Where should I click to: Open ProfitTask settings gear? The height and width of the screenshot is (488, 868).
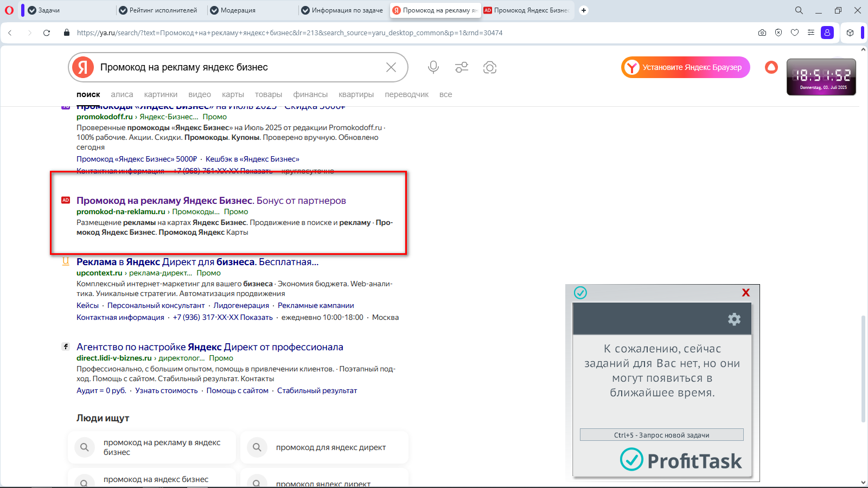[x=734, y=319]
